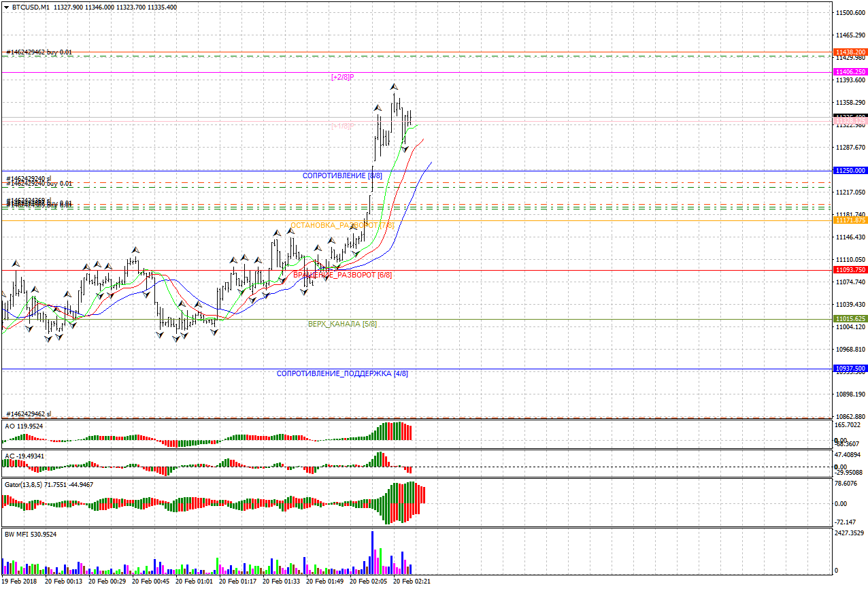Click the Gator(13,8,5) indicator label

[x=49, y=484]
